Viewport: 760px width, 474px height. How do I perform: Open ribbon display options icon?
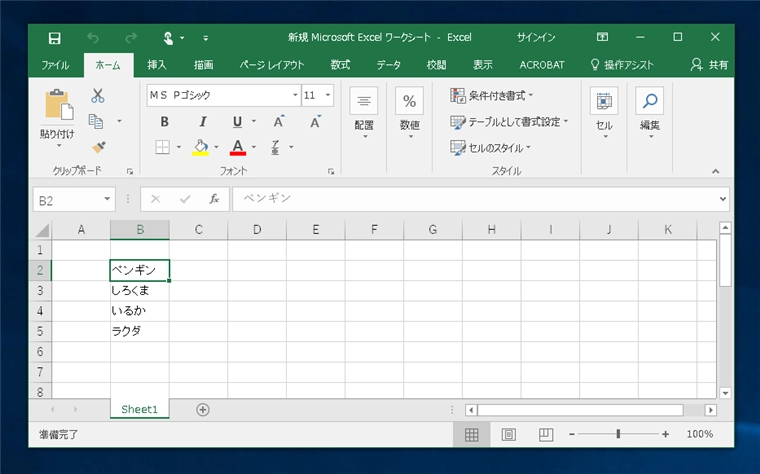tap(602, 37)
